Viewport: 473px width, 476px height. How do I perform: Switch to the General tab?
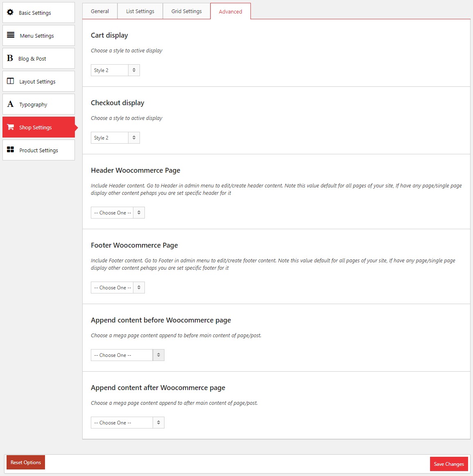click(100, 11)
